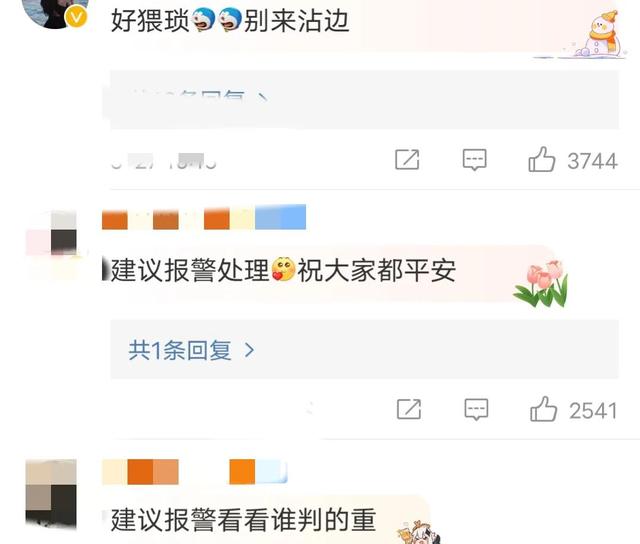Open the third commenter's avatar
Screen dimensions: 640x544
51,492
